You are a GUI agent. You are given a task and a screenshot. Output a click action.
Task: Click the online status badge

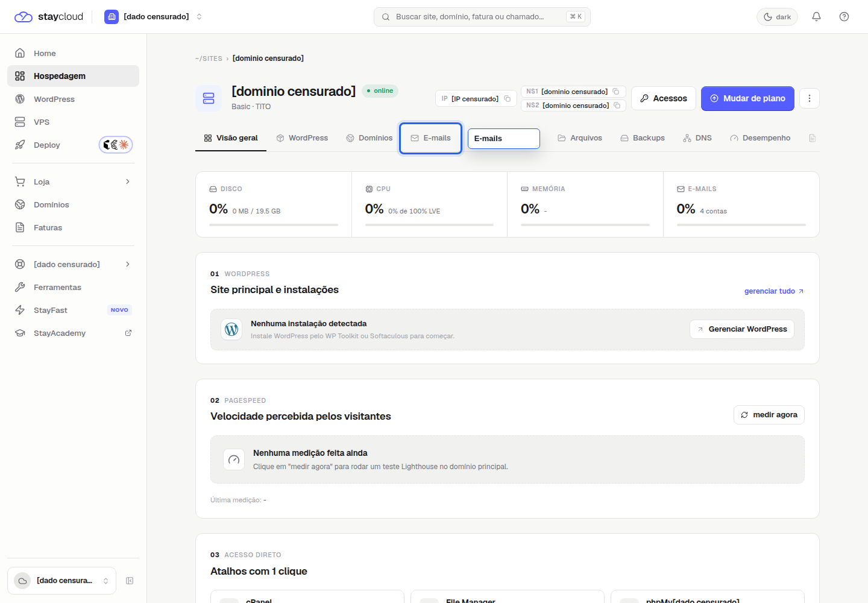pyautogui.click(x=380, y=91)
